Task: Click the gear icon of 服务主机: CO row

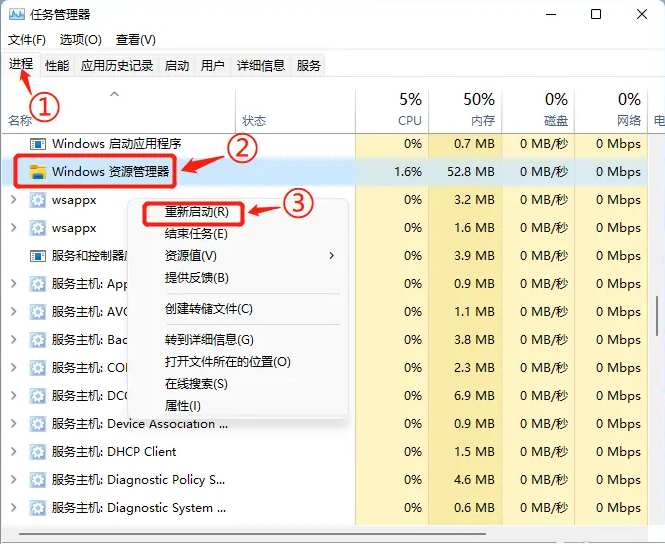Action: click(38, 368)
